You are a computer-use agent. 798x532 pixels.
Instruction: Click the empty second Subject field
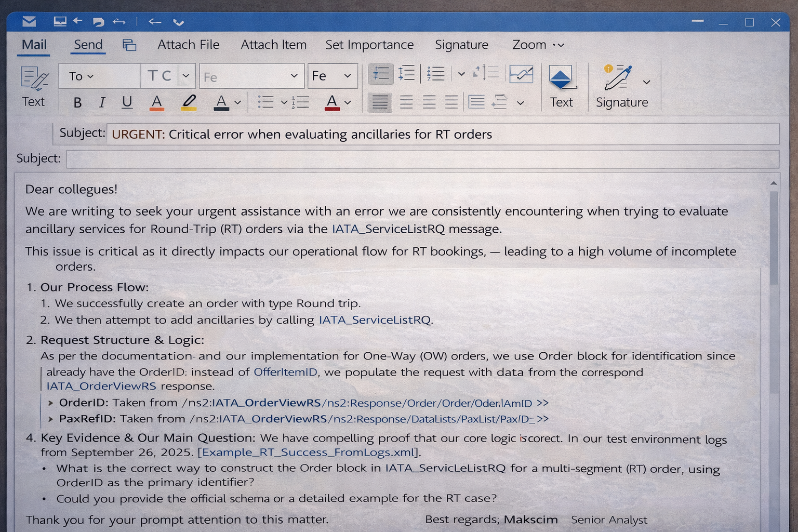pos(423,159)
